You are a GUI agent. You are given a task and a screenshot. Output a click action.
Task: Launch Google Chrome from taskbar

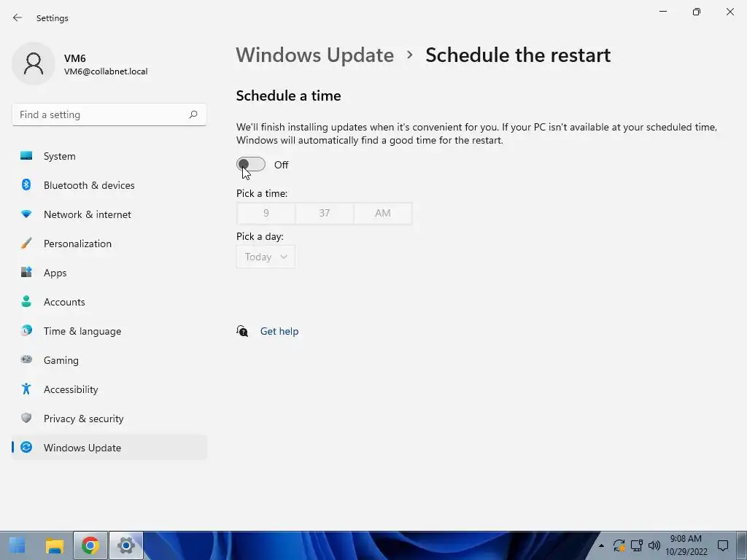coord(90,545)
